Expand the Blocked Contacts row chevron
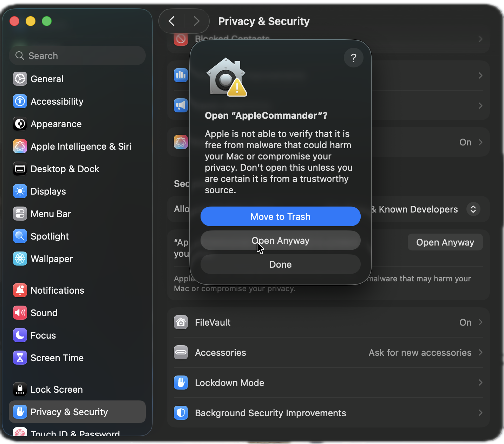Image resolution: width=504 pixels, height=444 pixels. pyautogui.click(x=480, y=39)
